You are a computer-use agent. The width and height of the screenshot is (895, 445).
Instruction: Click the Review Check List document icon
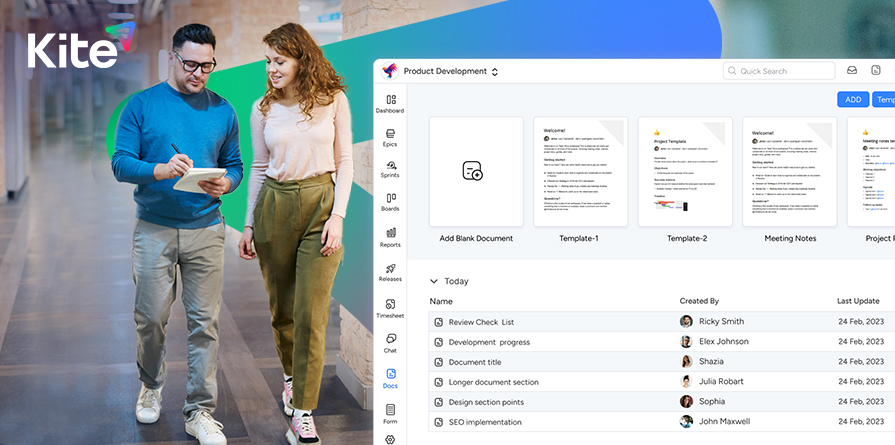[x=438, y=322]
